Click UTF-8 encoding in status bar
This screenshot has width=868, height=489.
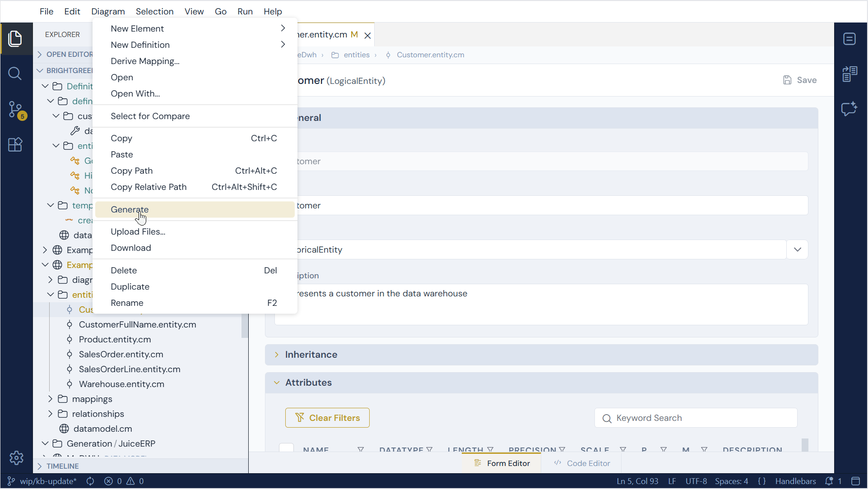coord(696,481)
